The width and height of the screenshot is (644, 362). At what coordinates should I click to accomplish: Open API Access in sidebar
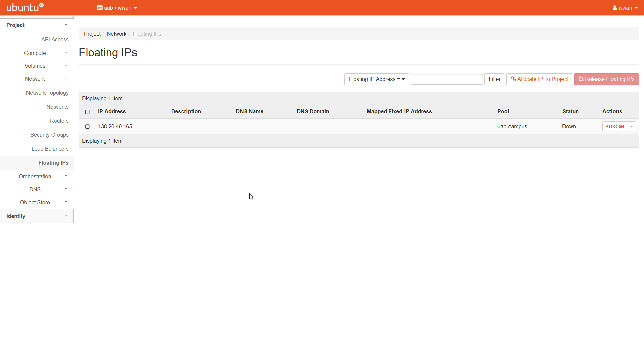pyautogui.click(x=55, y=39)
